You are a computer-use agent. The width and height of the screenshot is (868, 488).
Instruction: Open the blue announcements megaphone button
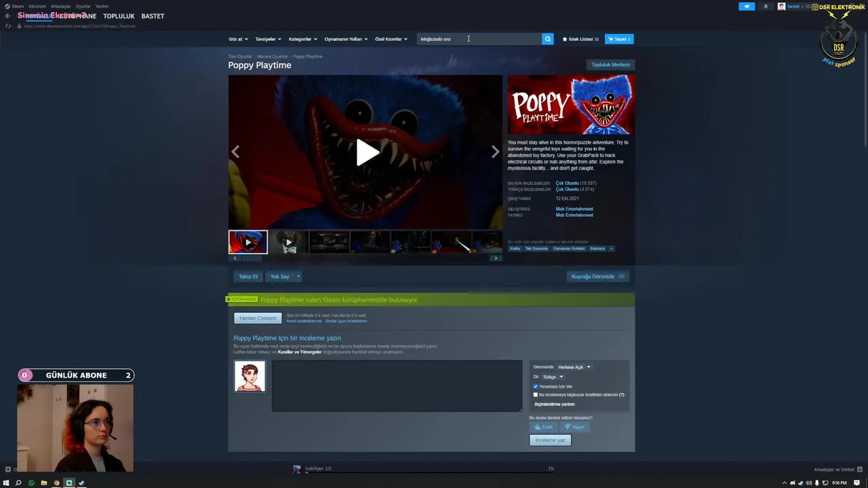coord(747,6)
